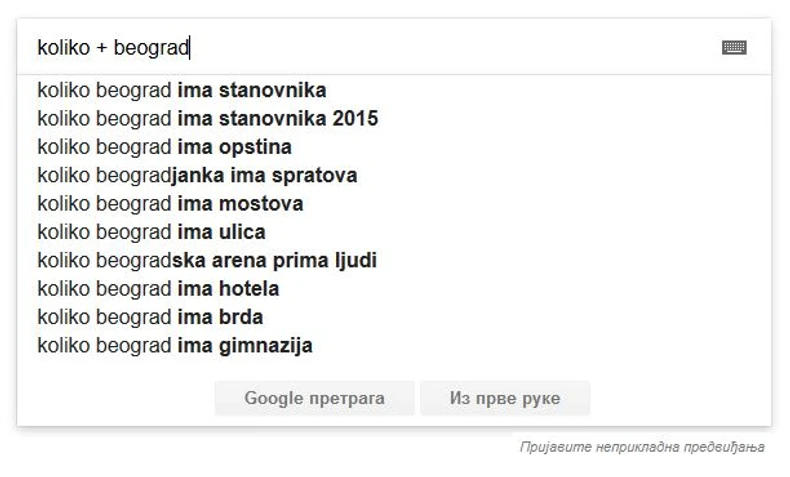The image size is (790, 477).
Task: Pick suggestion 'koliko beograd ima opstina'
Action: tap(164, 147)
